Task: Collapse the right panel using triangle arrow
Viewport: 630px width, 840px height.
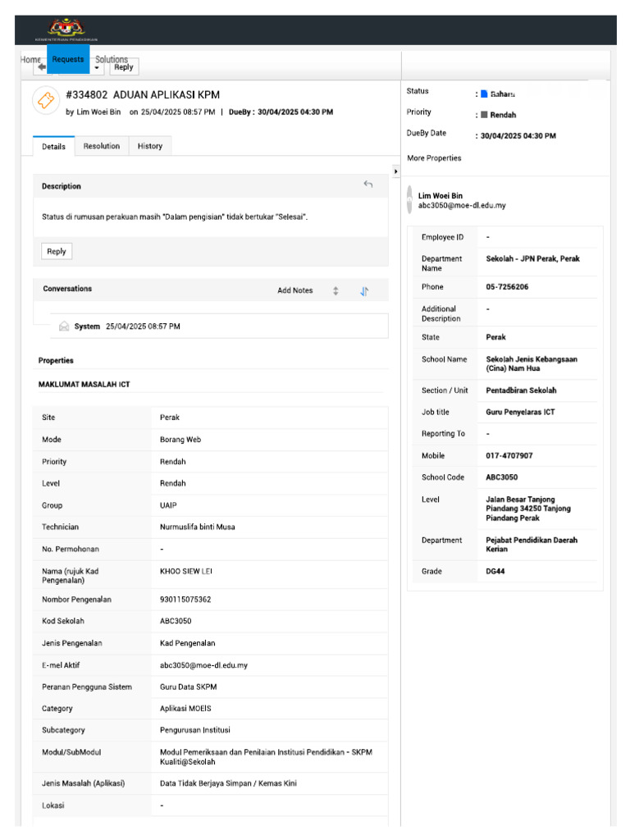Action: click(395, 171)
